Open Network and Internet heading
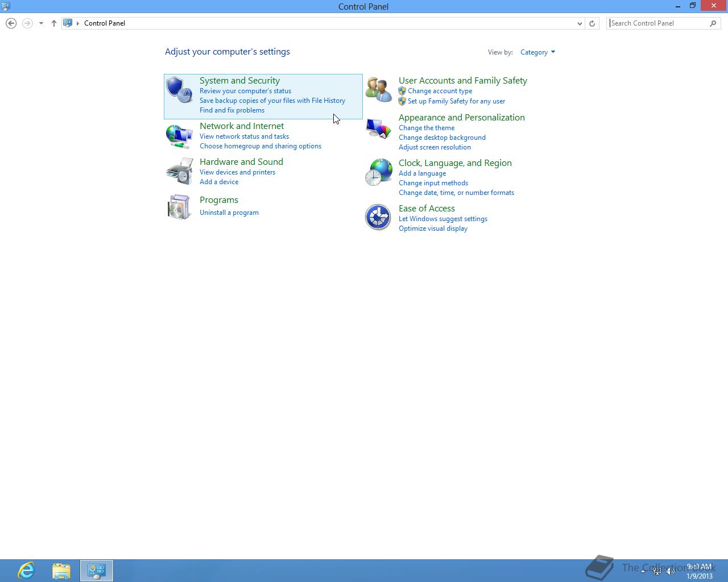 tap(242, 126)
